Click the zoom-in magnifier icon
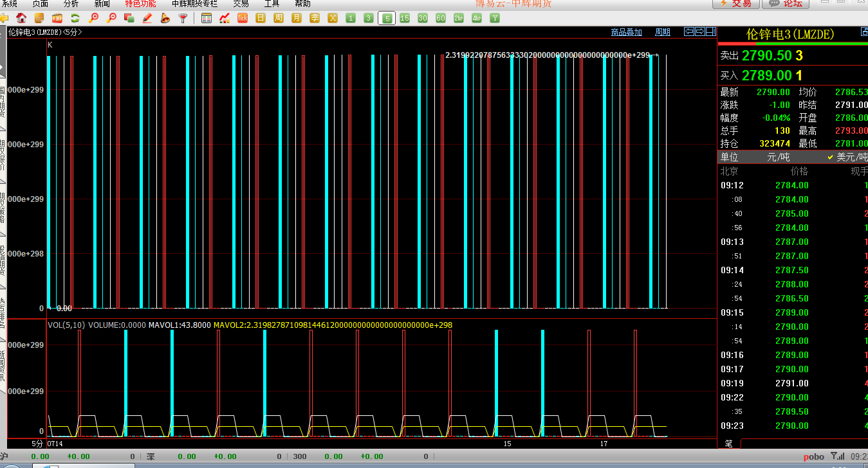This screenshot has height=468, width=868. pos(93,18)
